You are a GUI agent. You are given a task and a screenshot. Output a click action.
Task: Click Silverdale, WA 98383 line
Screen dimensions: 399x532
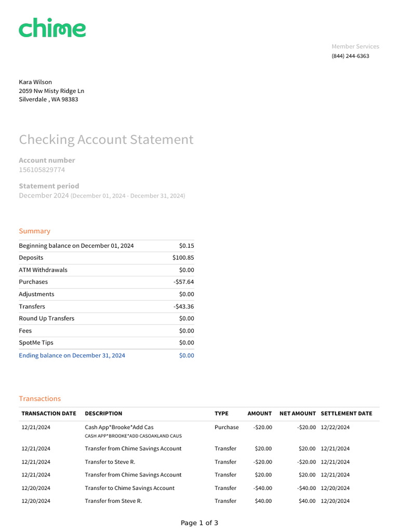point(48,99)
